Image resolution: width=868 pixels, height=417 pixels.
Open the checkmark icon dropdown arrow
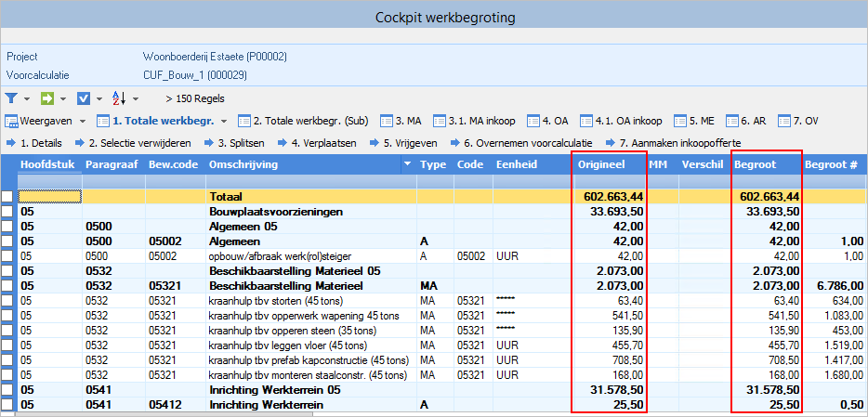99,99
